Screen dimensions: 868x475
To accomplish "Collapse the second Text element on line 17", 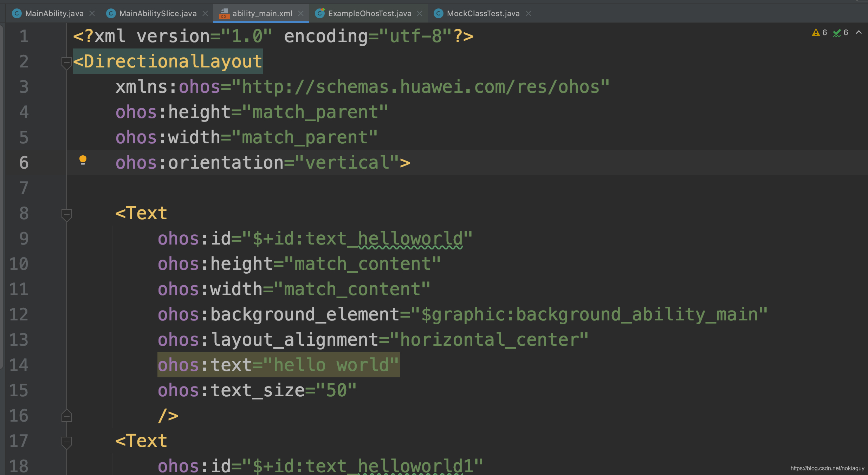I will (x=66, y=443).
